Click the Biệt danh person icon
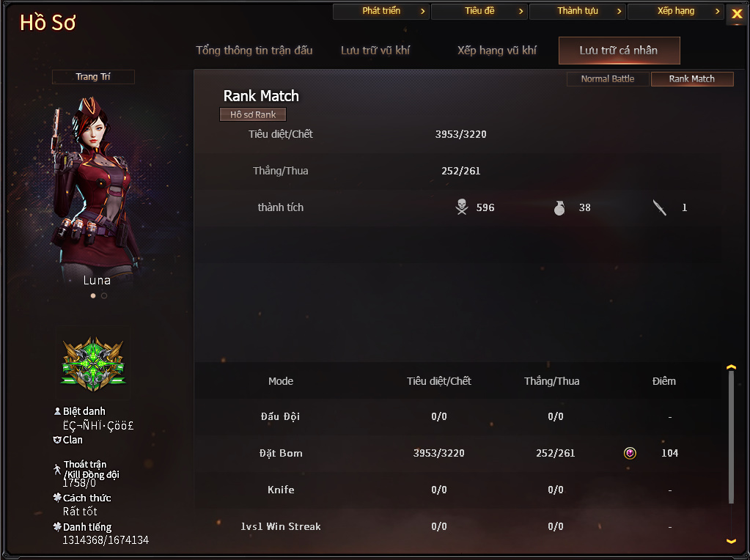This screenshot has width=750, height=560. click(57, 411)
